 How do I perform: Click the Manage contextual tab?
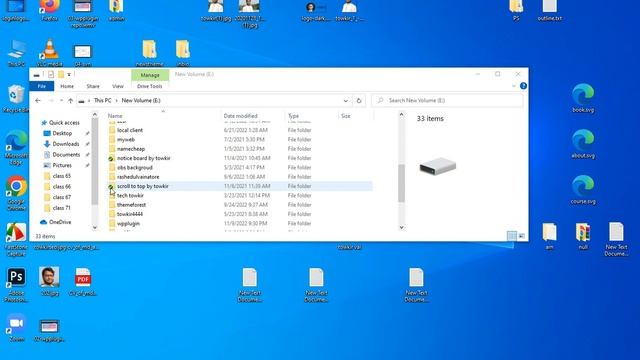point(150,75)
